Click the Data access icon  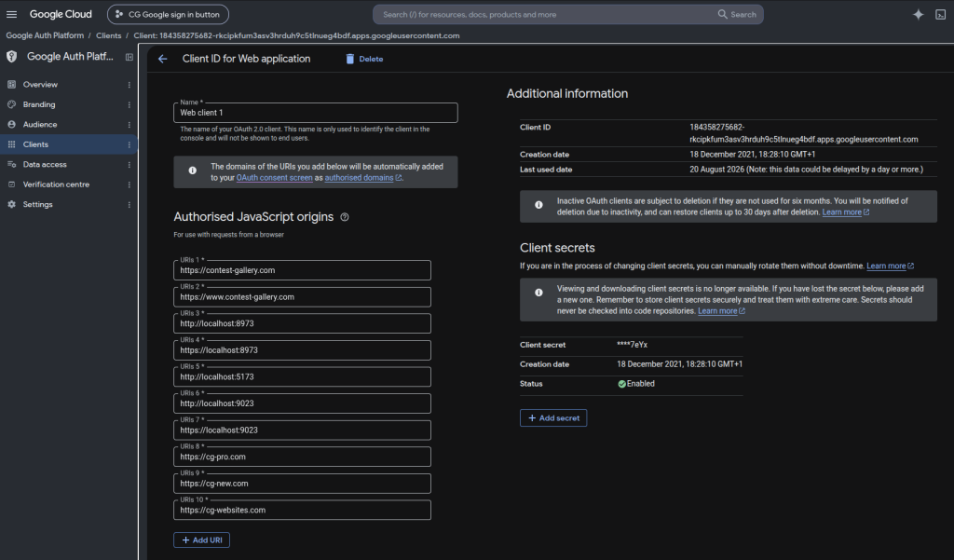[11, 164]
